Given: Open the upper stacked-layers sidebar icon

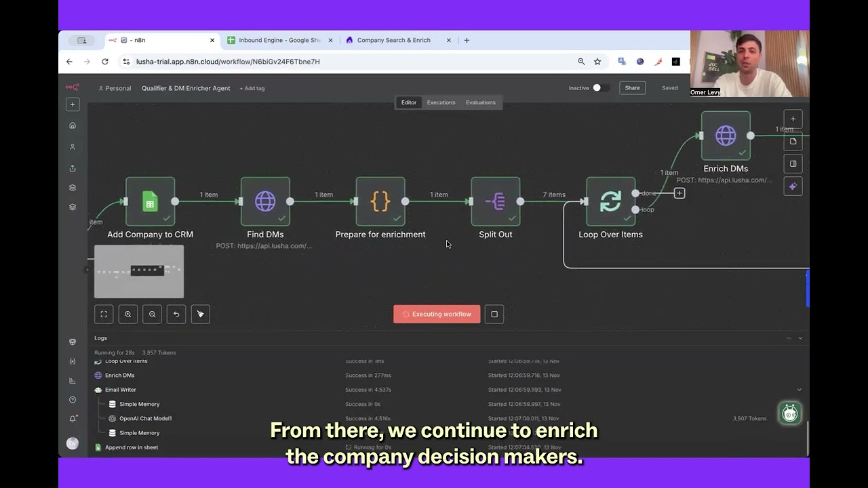Looking at the screenshot, I should click(73, 188).
